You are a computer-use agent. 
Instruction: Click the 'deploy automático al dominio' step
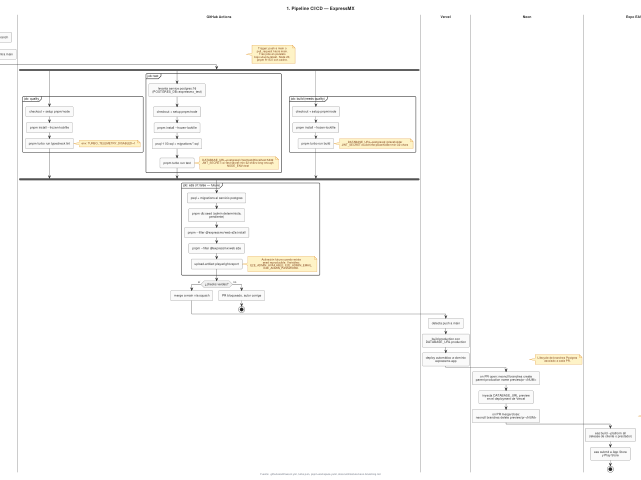pyautogui.click(x=446, y=359)
